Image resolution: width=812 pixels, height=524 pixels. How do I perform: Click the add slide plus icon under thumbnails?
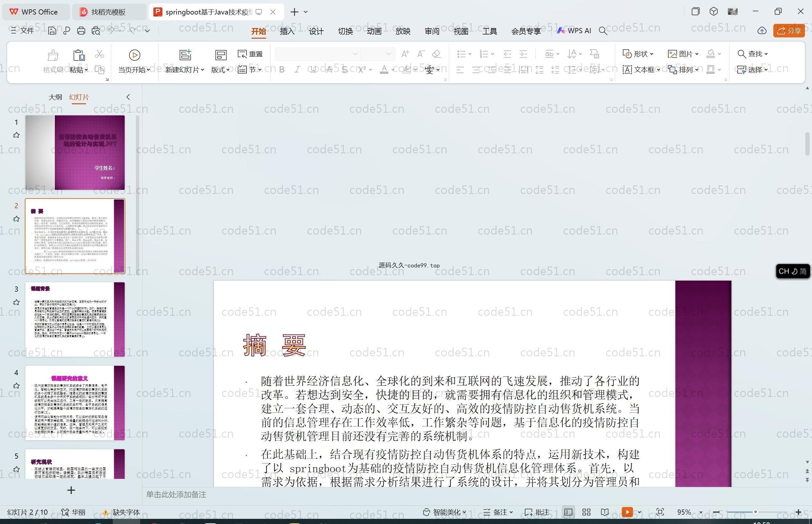click(x=71, y=490)
